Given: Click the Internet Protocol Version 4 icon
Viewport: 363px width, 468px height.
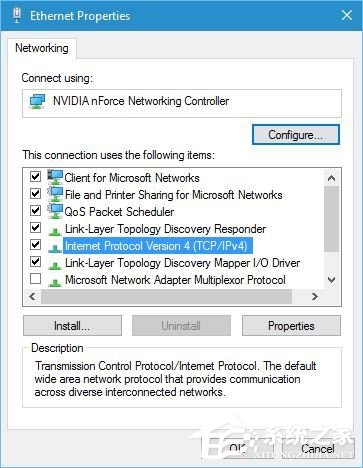Looking at the screenshot, I should coord(55,248).
